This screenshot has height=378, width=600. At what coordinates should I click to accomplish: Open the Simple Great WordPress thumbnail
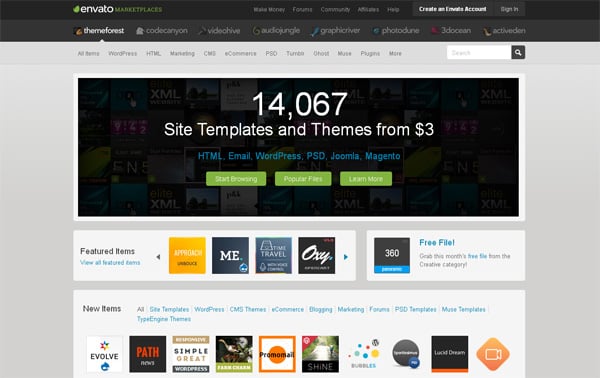tap(191, 354)
